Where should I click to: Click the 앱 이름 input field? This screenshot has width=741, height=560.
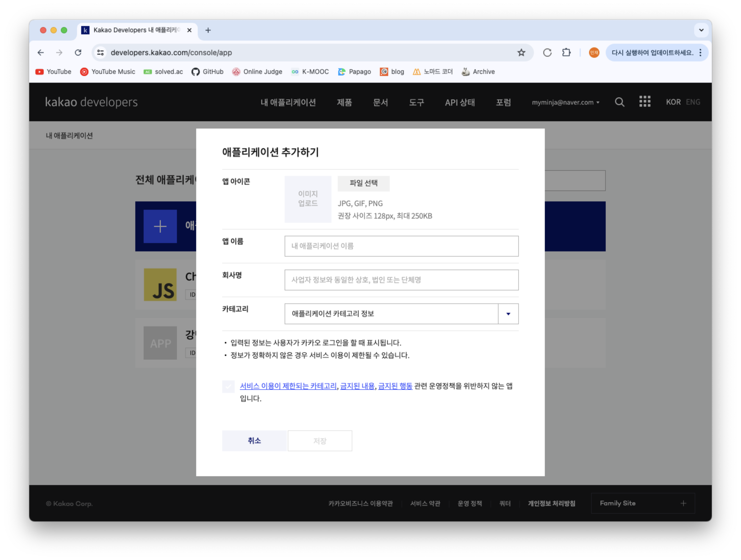point(401,246)
